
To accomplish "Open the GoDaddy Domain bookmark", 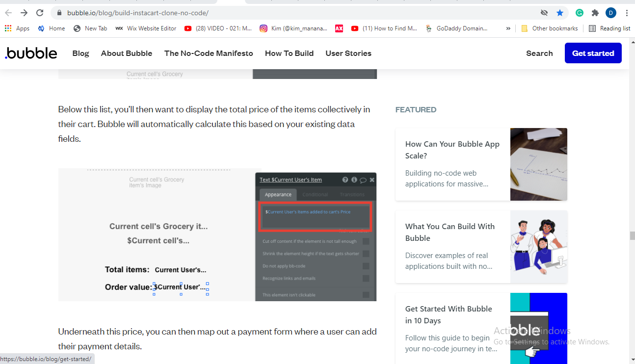I will click(x=456, y=28).
